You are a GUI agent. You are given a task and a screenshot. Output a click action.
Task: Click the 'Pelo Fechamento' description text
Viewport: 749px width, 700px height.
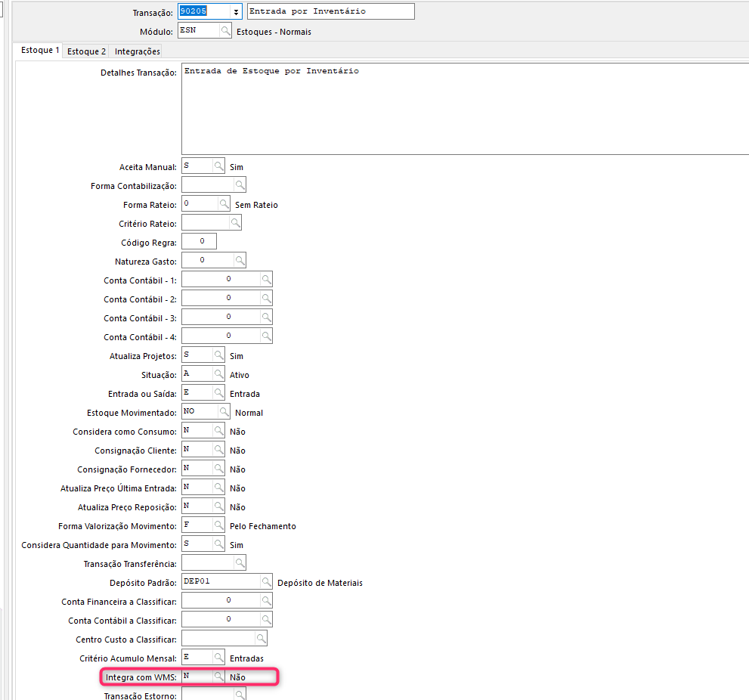click(x=263, y=526)
